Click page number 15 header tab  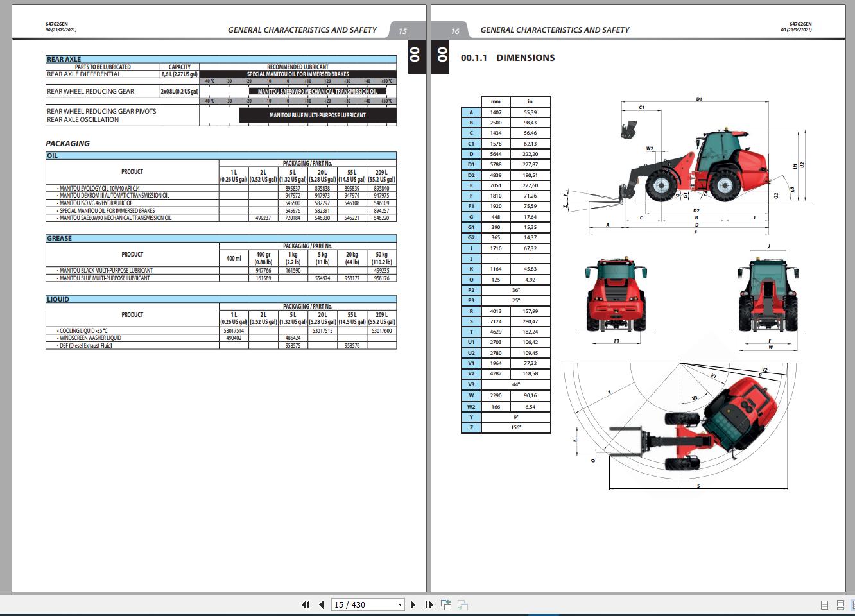click(x=402, y=31)
